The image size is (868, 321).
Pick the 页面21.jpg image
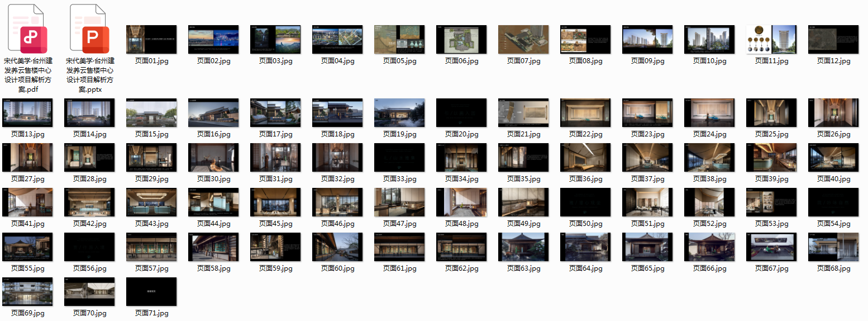tap(523, 112)
